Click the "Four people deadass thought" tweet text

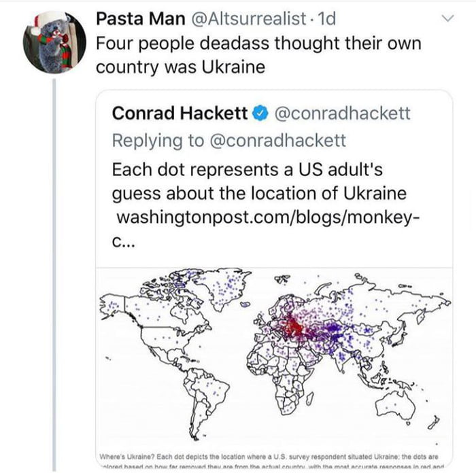pyautogui.click(x=258, y=43)
